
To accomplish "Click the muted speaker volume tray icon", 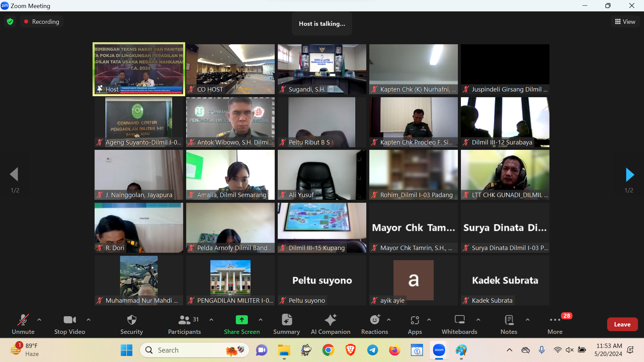I will pos(570,350).
